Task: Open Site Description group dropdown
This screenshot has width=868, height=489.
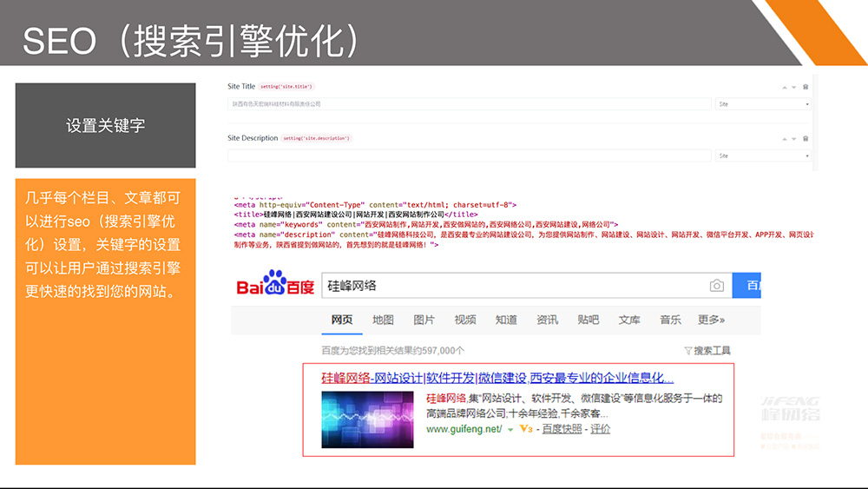Action: [x=763, y=155]
